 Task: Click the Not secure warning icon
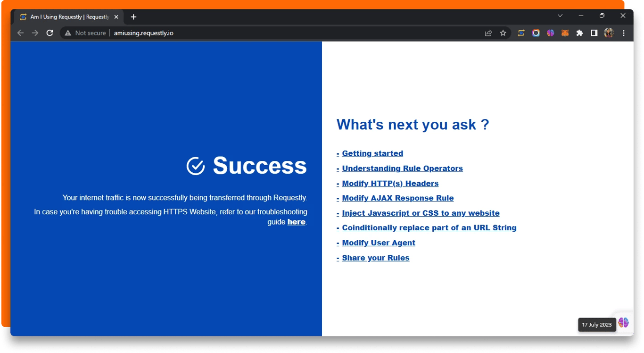pos(68,33)
